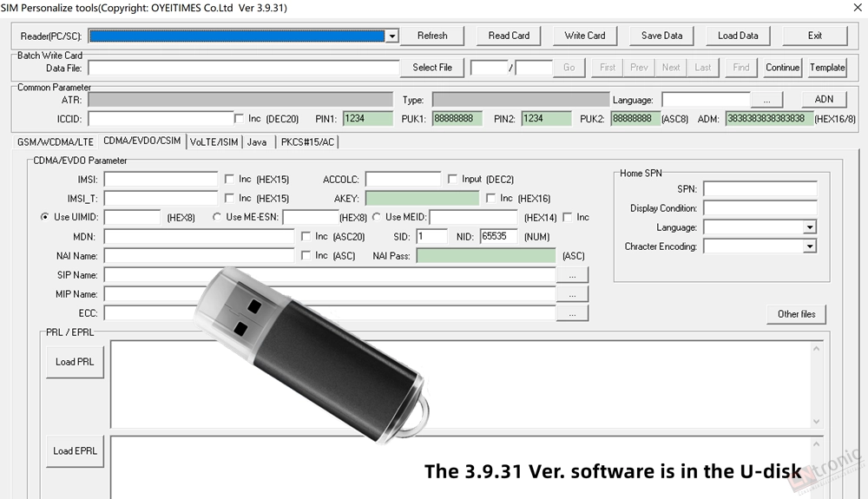
Task: Focus the Home SPN input field
Action: [760, 189]
